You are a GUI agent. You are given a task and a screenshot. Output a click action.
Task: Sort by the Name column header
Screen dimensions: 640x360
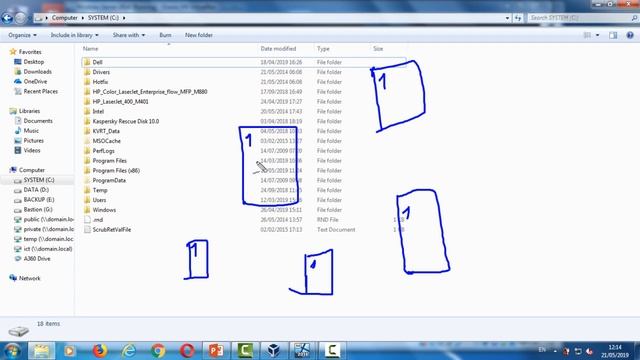(x=91, y=49)
